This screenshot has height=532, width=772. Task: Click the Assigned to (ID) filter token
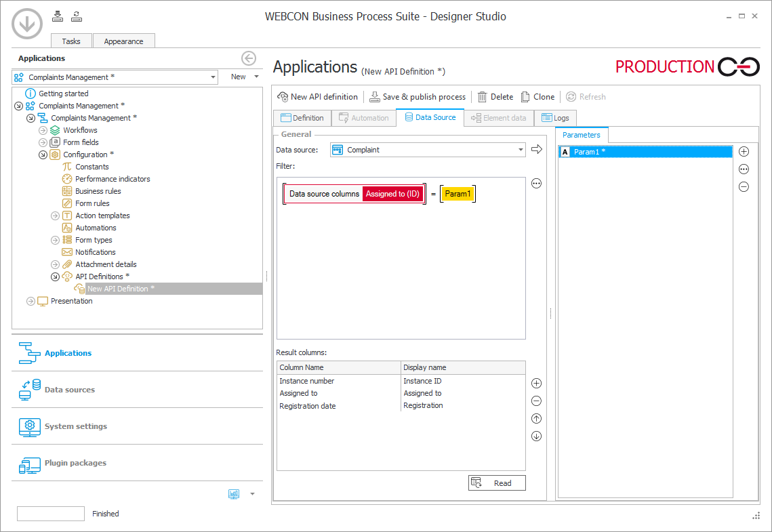pos(392,193)
